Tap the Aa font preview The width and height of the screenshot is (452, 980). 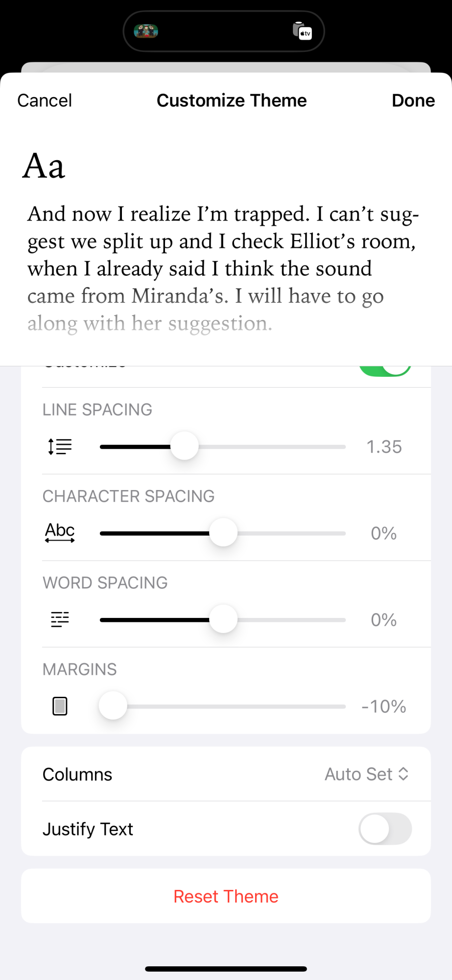[44, 166]
